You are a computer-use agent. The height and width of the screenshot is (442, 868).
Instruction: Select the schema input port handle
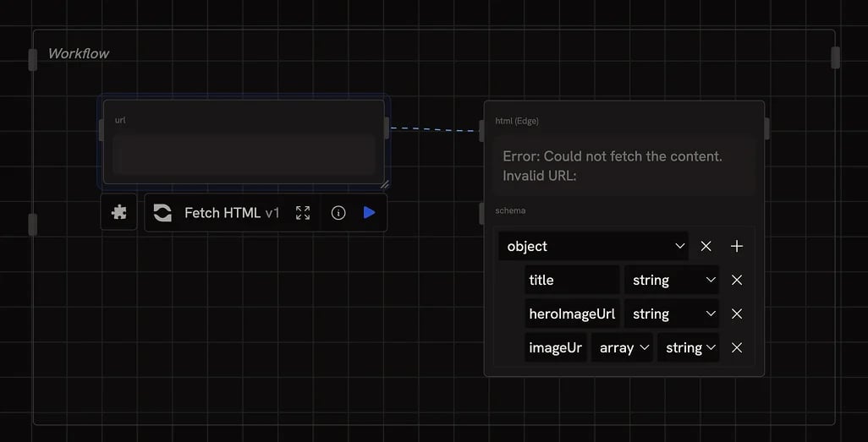[481, 214]
